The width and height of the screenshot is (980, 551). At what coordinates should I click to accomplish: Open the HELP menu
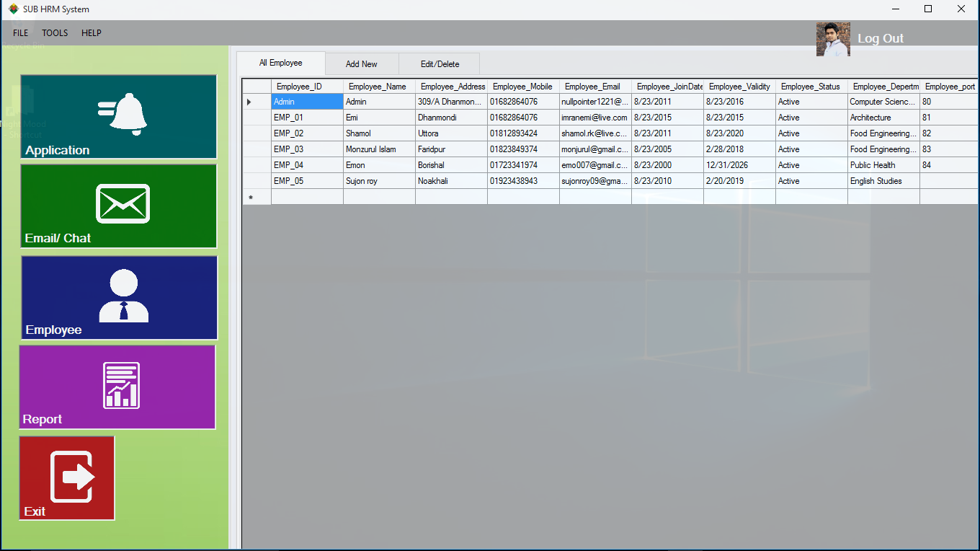(91, 32)
